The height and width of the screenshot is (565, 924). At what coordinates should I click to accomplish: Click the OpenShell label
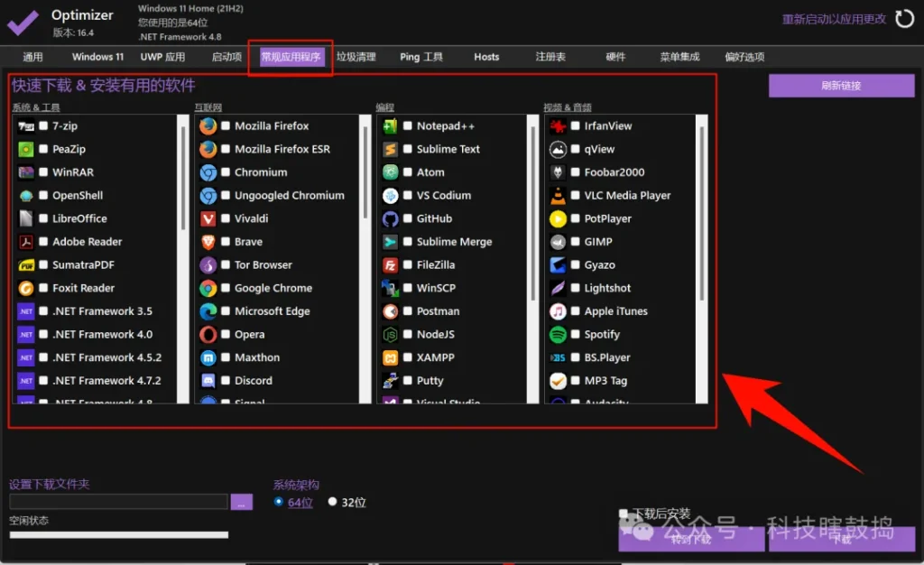tap(78, 196)
